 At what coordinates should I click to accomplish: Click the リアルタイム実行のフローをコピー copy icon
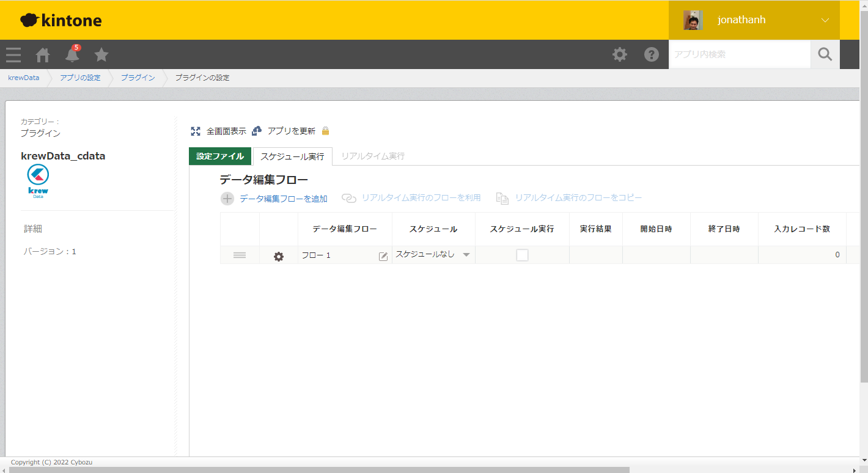point(502,199)
